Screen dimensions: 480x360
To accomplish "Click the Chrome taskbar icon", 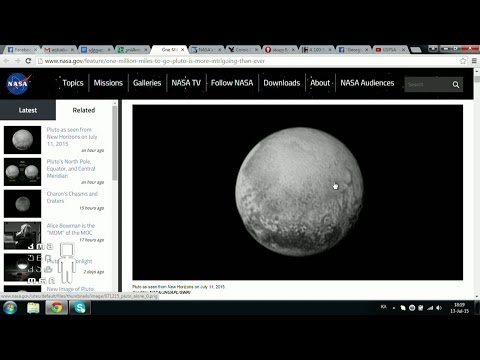I will point(57,307).
